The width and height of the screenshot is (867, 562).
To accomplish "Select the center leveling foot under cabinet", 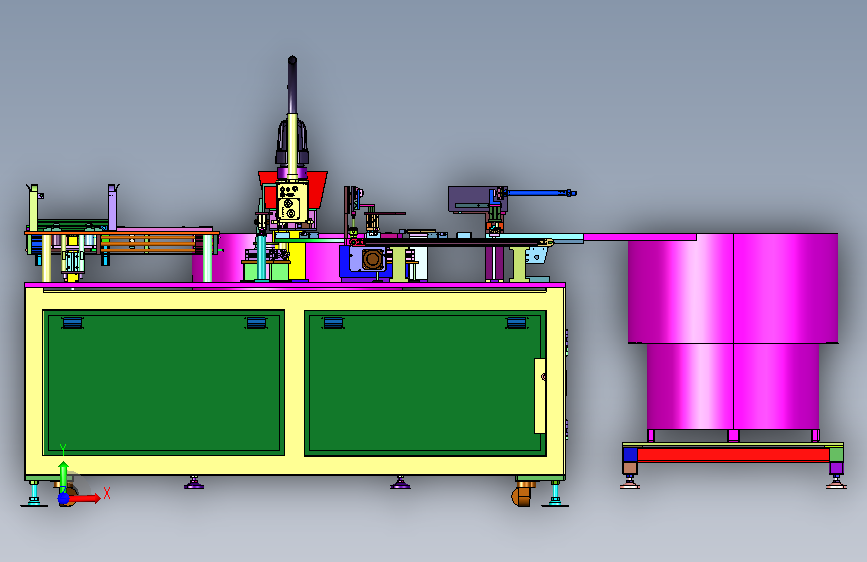I will click(x=400, y=483).
